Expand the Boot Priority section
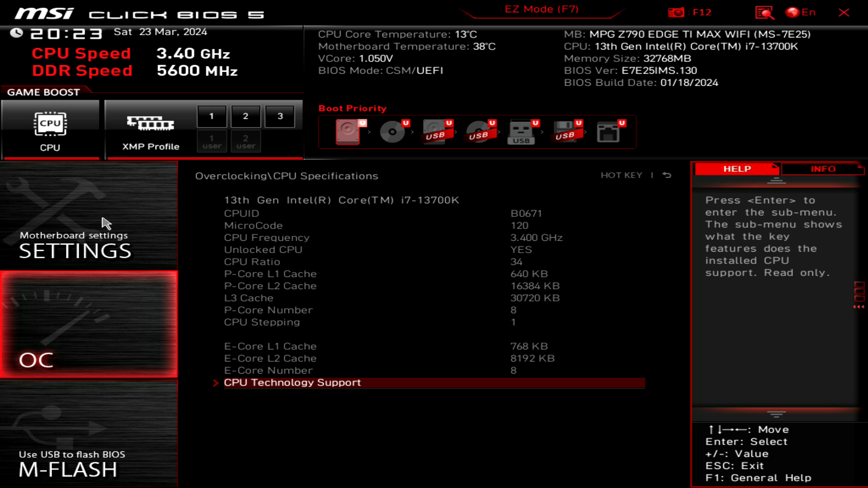 point(352,108)
